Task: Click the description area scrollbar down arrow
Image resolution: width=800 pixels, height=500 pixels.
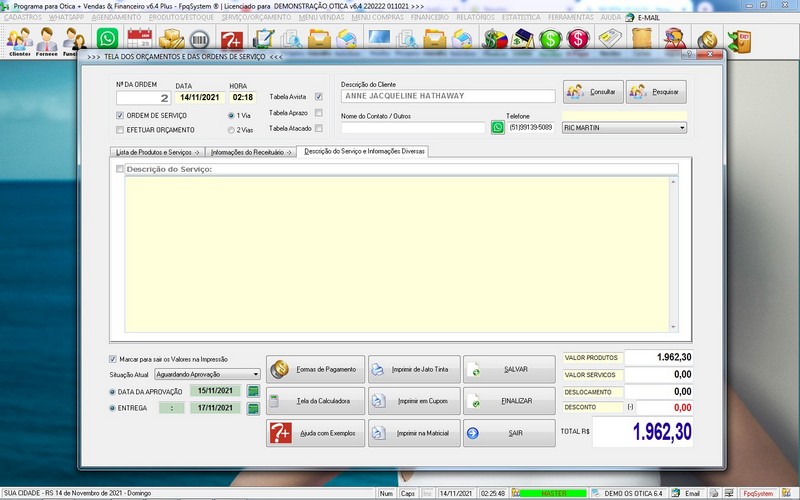Action: pyautogui.click(x=673, y=327)
